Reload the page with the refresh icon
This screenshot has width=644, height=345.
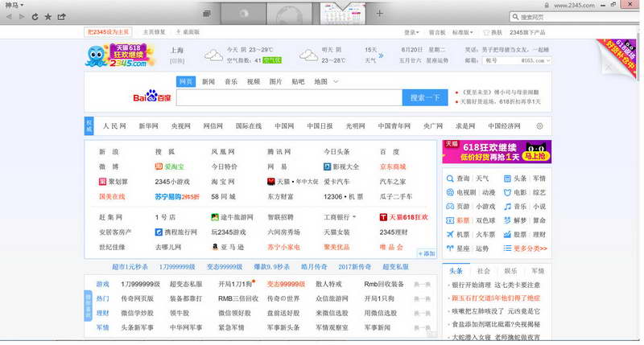[35, 17]
